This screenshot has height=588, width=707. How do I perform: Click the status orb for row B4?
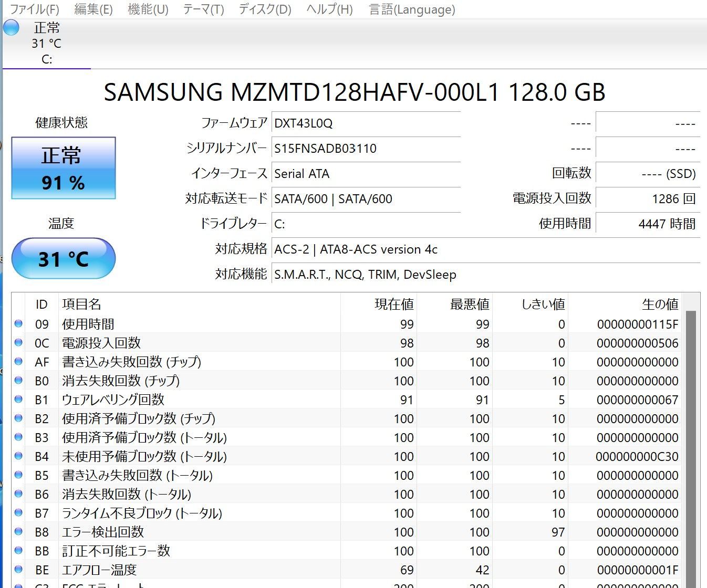point(18,456)
